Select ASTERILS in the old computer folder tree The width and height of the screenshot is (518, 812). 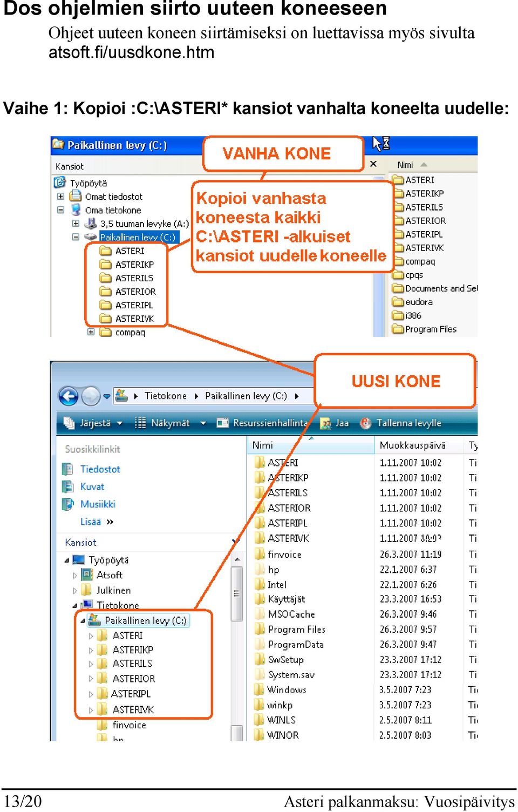pos(134,278)
